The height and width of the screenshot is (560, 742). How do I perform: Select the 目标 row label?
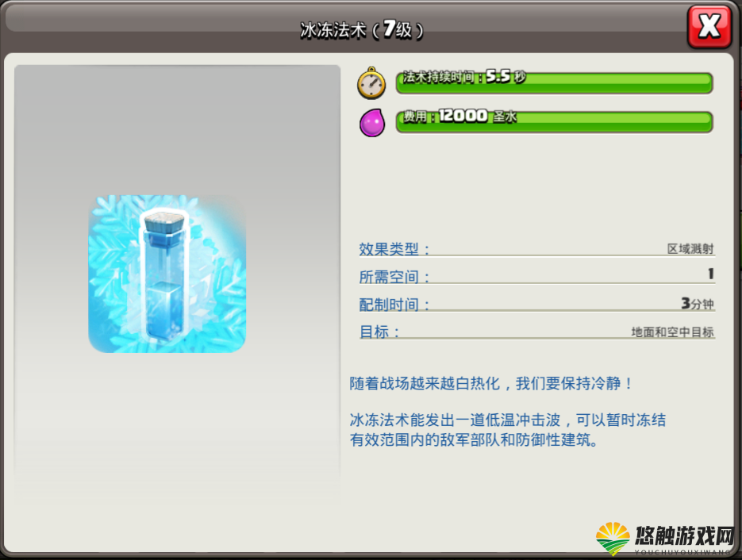(x=379, y=332)
